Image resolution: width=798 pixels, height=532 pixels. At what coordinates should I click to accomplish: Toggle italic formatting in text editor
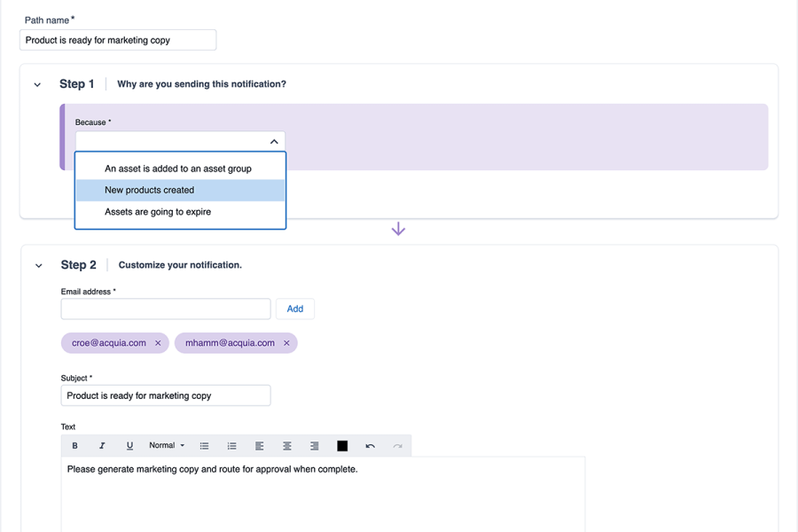tap(102, 446)
